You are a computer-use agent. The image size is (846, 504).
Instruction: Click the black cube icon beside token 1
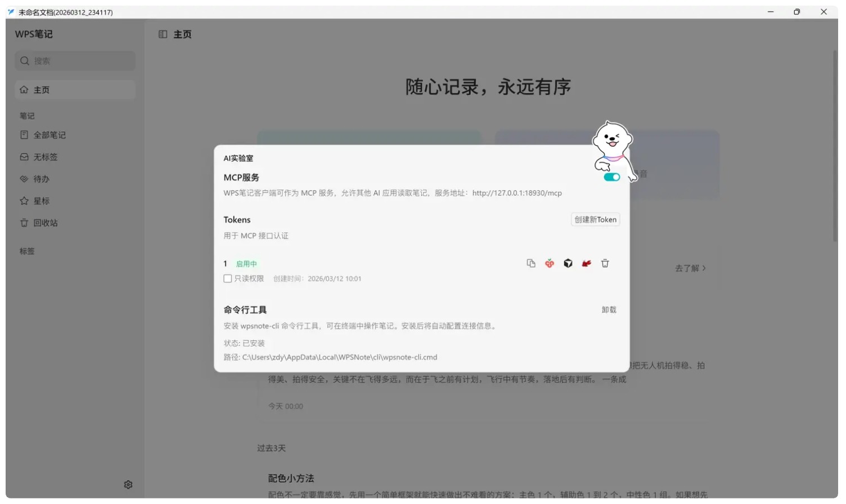(x=568, y=263)
